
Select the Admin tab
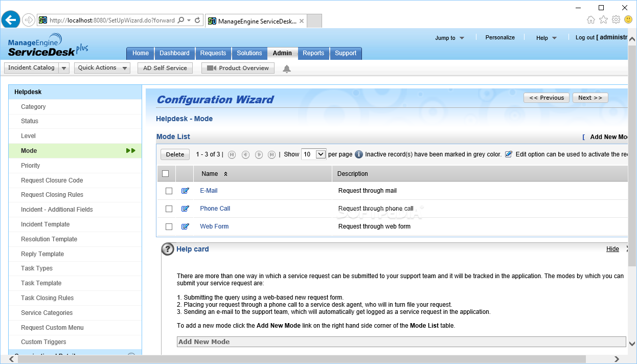[282, 53]
